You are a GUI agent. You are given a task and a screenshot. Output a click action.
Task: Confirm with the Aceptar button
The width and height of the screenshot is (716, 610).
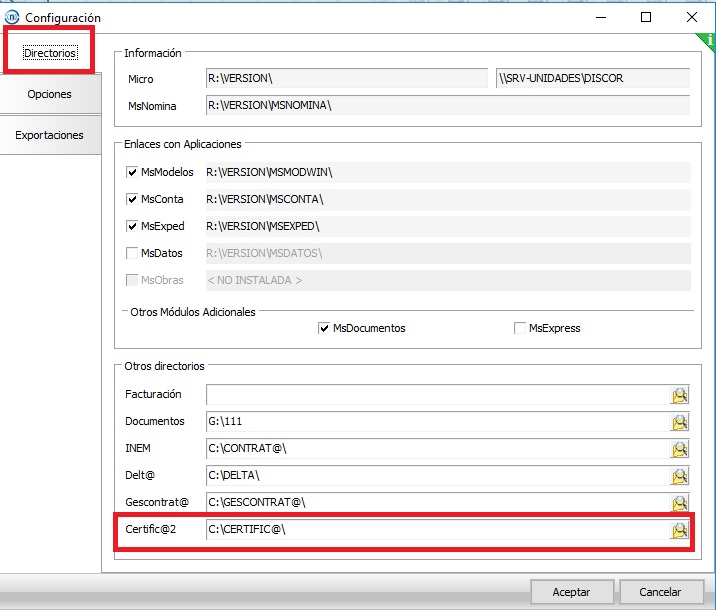pos(572,592)
